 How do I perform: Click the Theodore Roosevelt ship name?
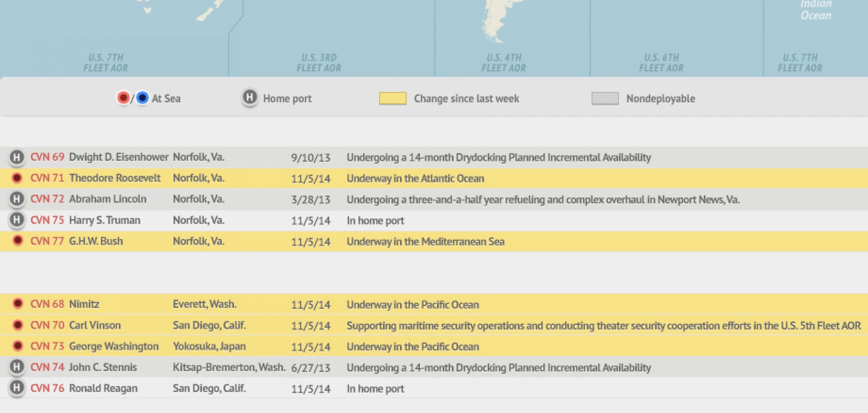click(x=115, y=178)
